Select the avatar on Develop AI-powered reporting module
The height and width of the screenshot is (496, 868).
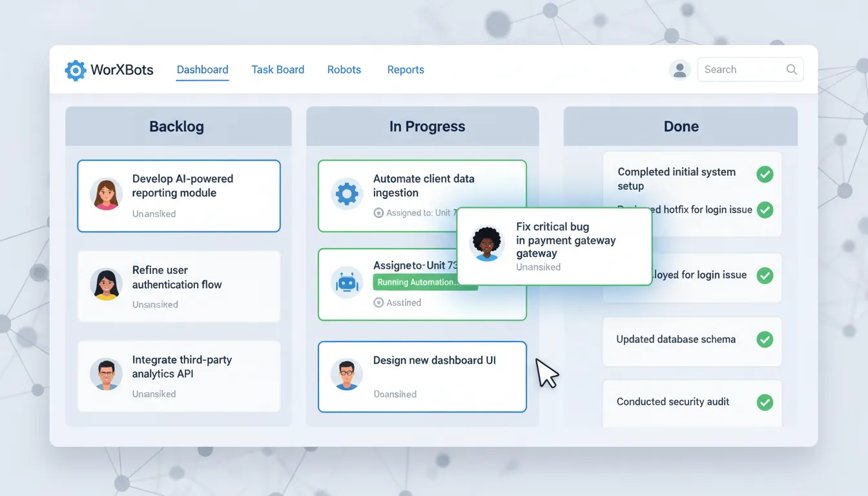[x=106, y=192]
